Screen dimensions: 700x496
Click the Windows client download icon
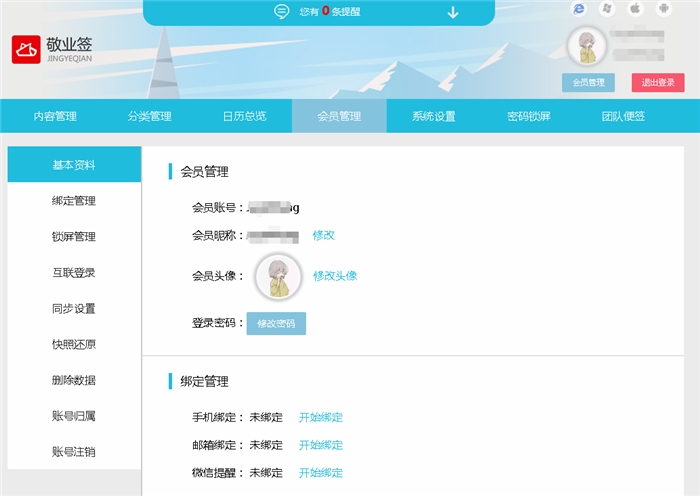point(606,9)
